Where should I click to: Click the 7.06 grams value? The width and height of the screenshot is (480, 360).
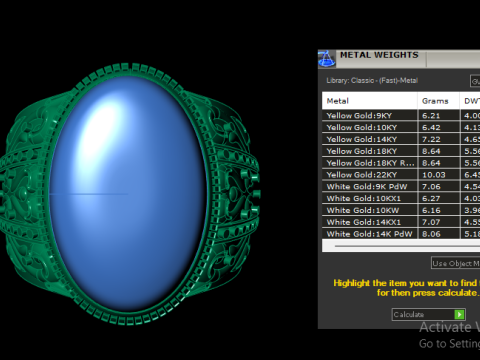tap(431, 187)
